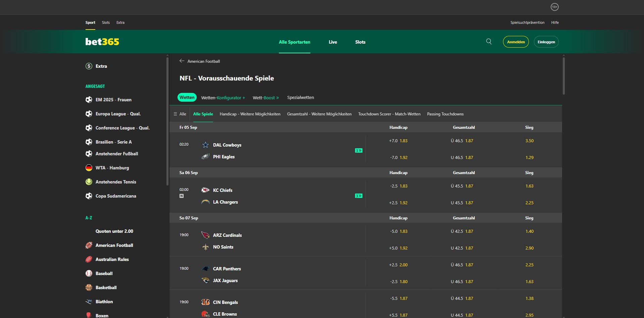Click the Basketball icon in sidebar
Image resolution: width=644 pixels, height=318 pixels.
click(89, 287)
